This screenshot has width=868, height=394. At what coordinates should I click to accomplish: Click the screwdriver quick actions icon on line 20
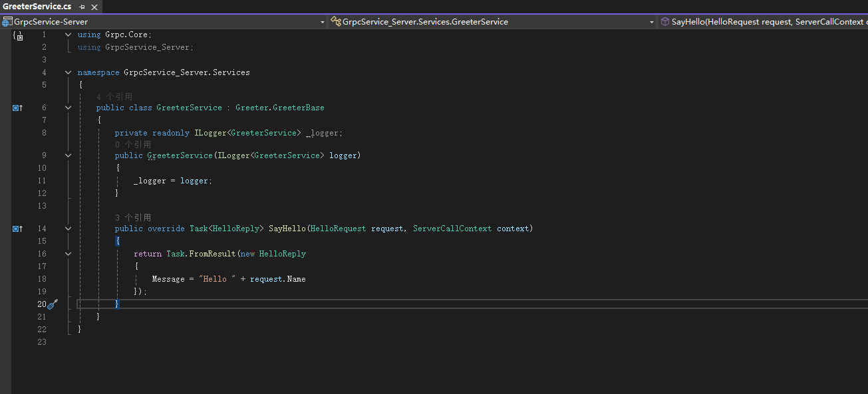(53, 304)
